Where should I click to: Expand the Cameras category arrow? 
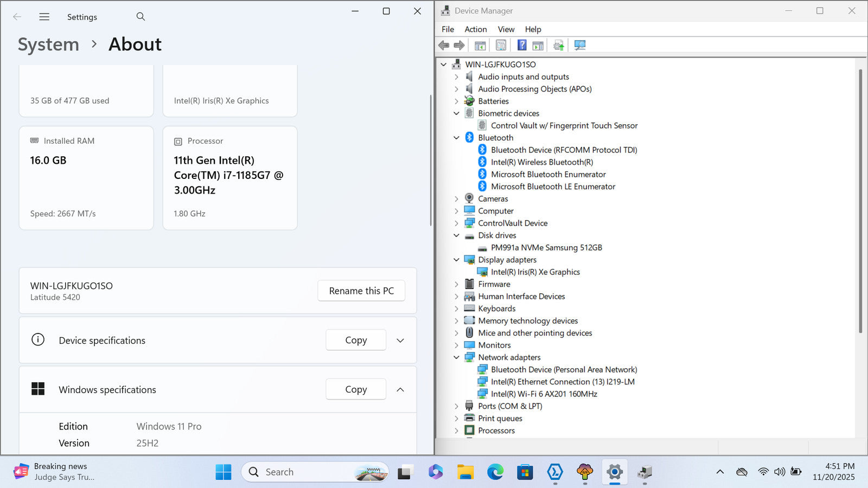tap(456, 199)
